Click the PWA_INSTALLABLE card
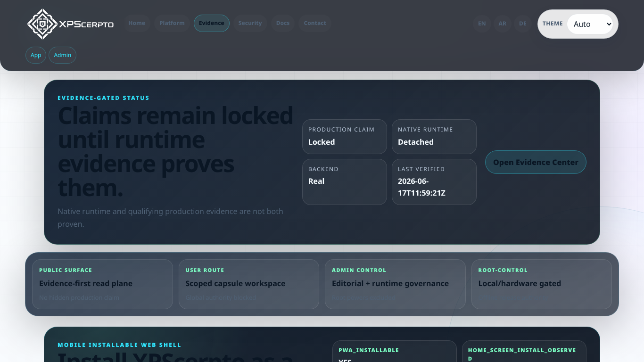 pyautogui.click(x=395, y=351)
